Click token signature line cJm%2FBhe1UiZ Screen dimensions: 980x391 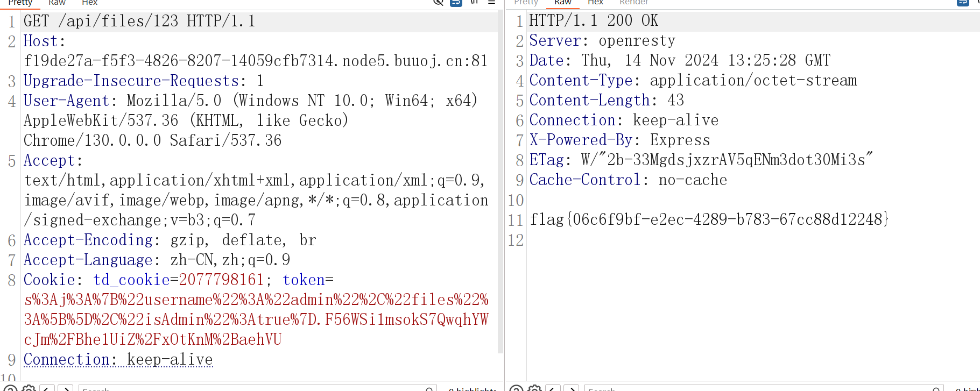click(152, 340)
